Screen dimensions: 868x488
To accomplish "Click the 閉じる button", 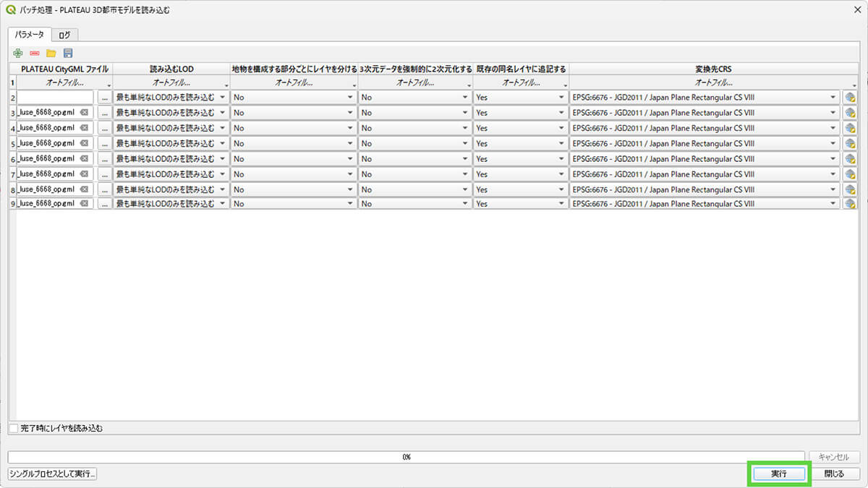I will 834,474.
